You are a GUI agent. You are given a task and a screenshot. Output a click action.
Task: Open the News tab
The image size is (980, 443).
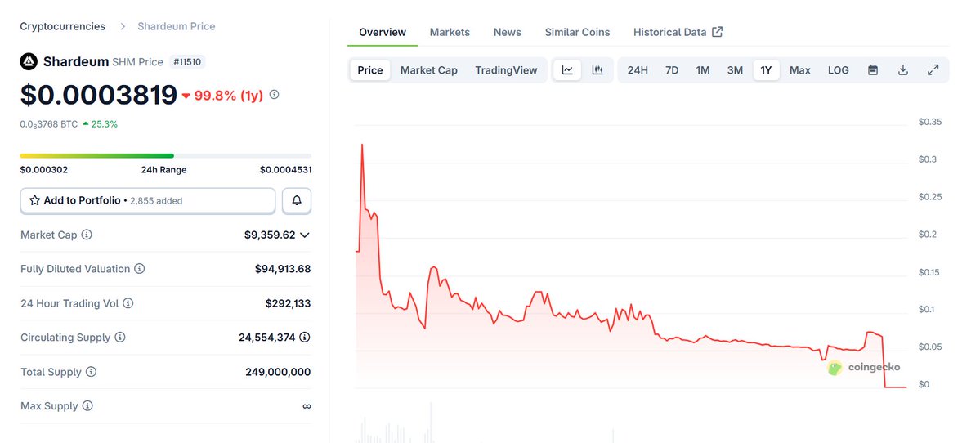point(507,32)
